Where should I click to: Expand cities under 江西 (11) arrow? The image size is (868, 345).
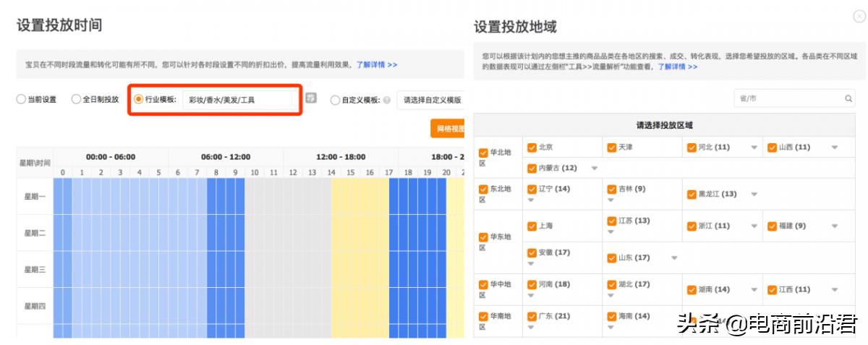[x=834, y=290]
